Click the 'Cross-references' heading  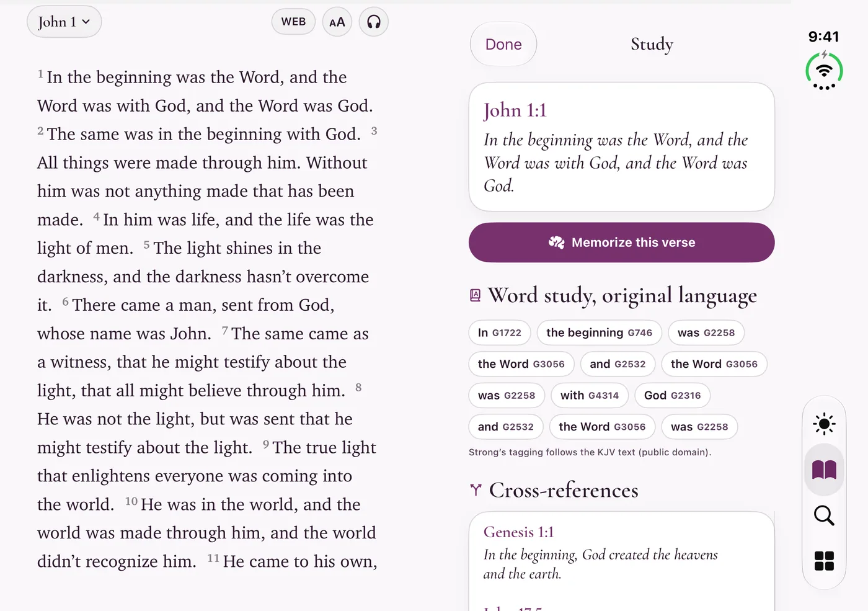(x=564, y=490)
